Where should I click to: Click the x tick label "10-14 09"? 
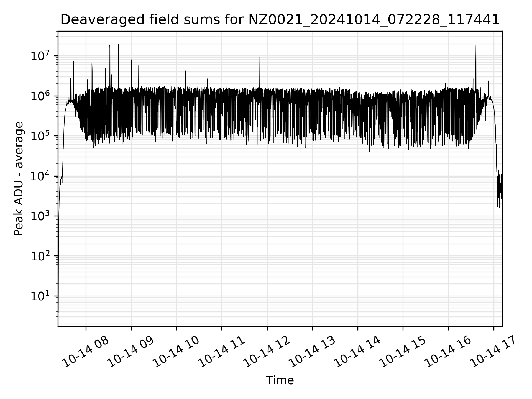[x=131, y=351]
